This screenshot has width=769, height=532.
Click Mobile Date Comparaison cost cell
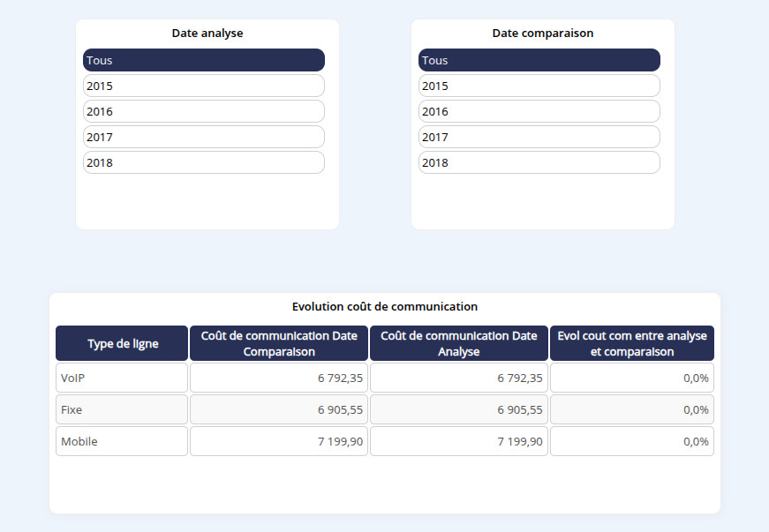(x=279, y=441)
